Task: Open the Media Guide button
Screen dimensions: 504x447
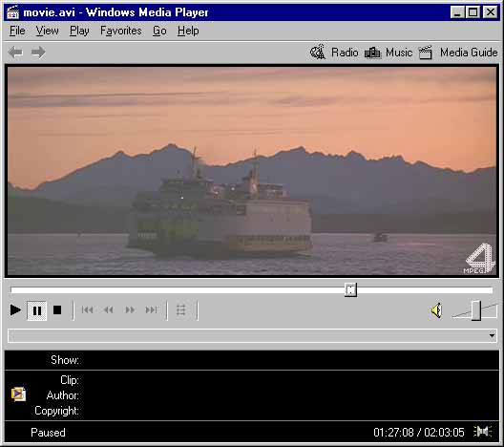Action: pyautogui.click(x=458, y=53)
